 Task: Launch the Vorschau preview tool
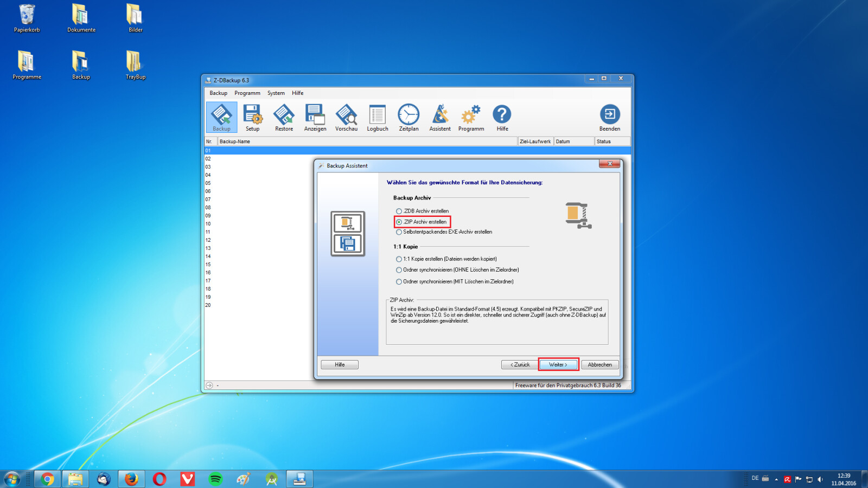click(x=346, y=117)
